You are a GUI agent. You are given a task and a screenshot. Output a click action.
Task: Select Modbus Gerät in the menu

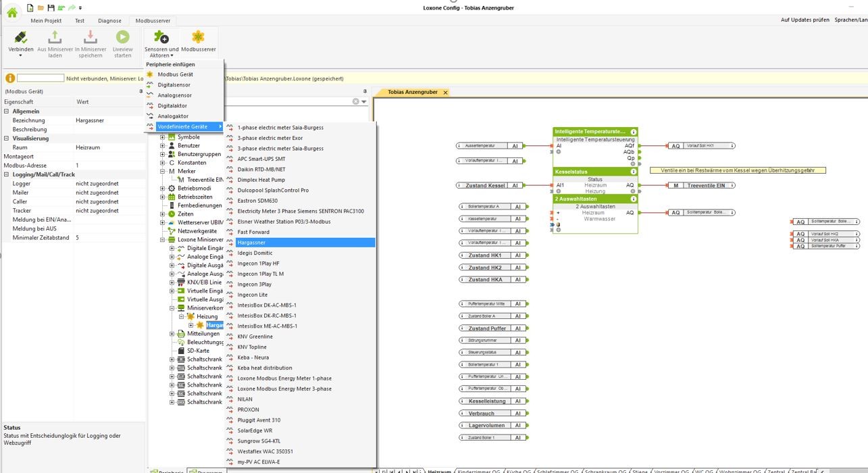tap(175, 74)
